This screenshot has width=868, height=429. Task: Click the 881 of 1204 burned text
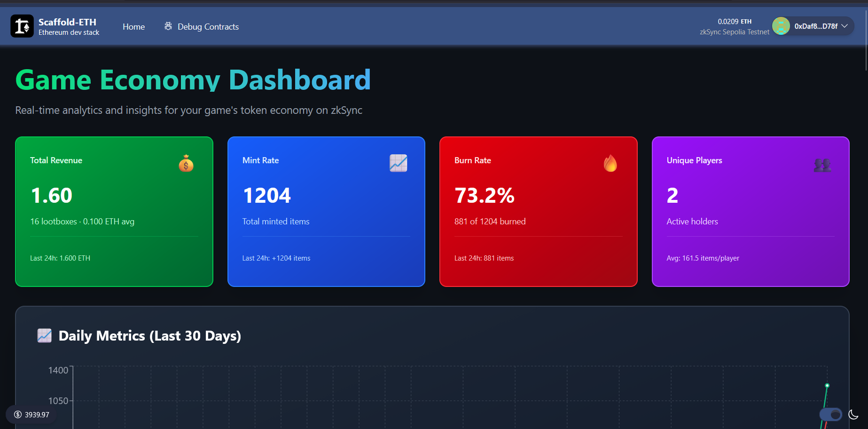(x=490, y=222)
